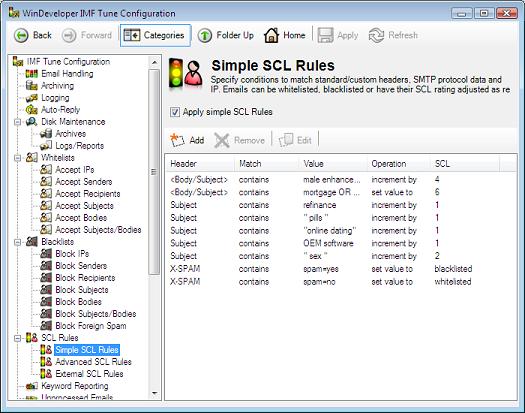Viewport: 525px width, 413px height.
Task: Click the Folder Up arrow icon
Action: tap(205, 35)
